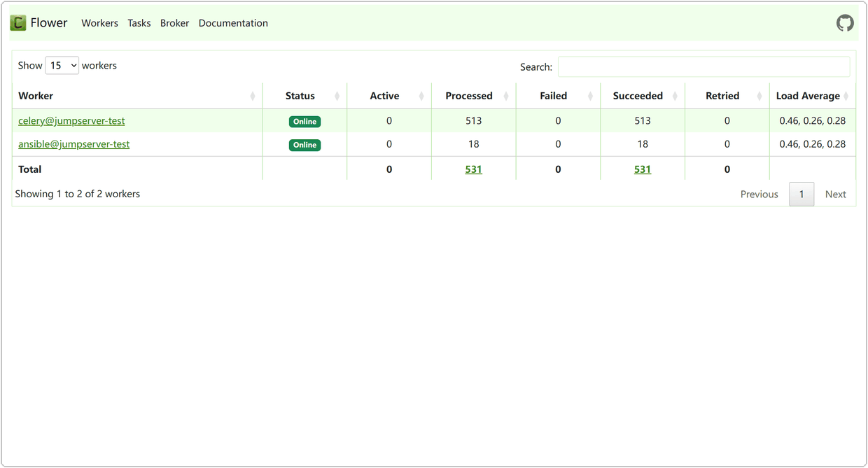Viewport: 868px width, 468px height.
Task: Click the Previous page button
Action: pos(759,194)
